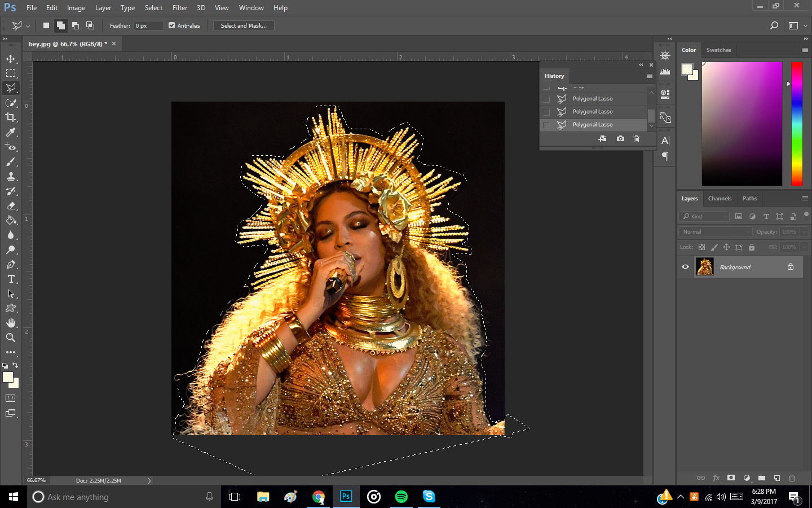
Task: Create new snapshot in History panel
Action: [620, 139]
